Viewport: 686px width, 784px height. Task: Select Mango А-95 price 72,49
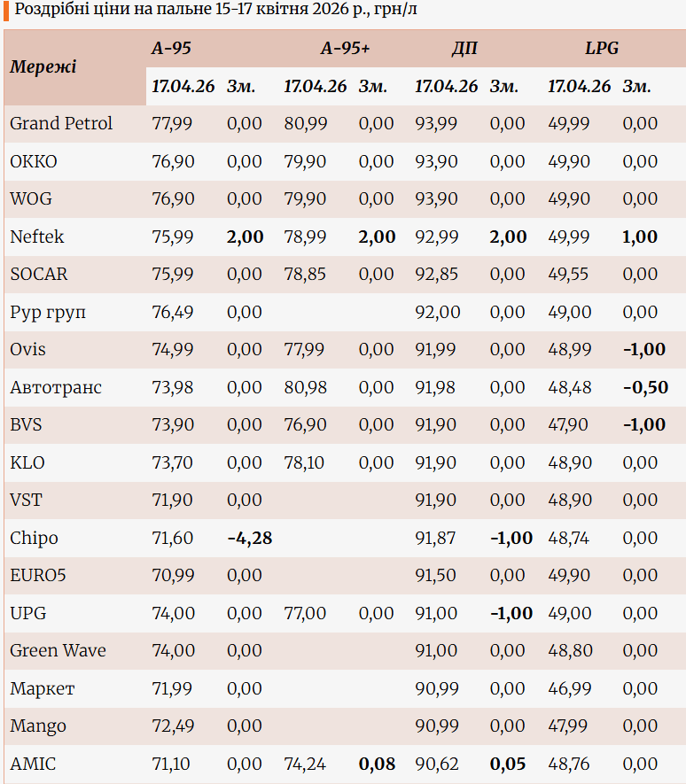[172, 726]
